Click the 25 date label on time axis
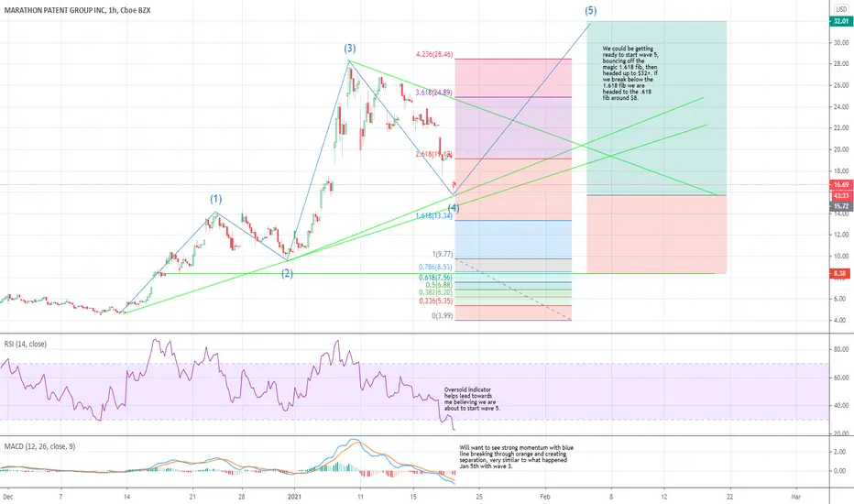The image size is (854, 504). [x=479, y=497]
